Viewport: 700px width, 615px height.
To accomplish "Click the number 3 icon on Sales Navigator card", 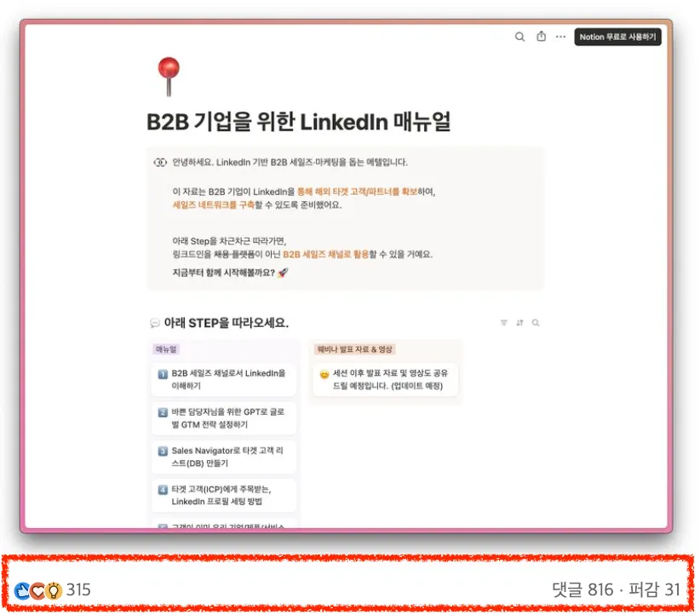I will 163,451.
